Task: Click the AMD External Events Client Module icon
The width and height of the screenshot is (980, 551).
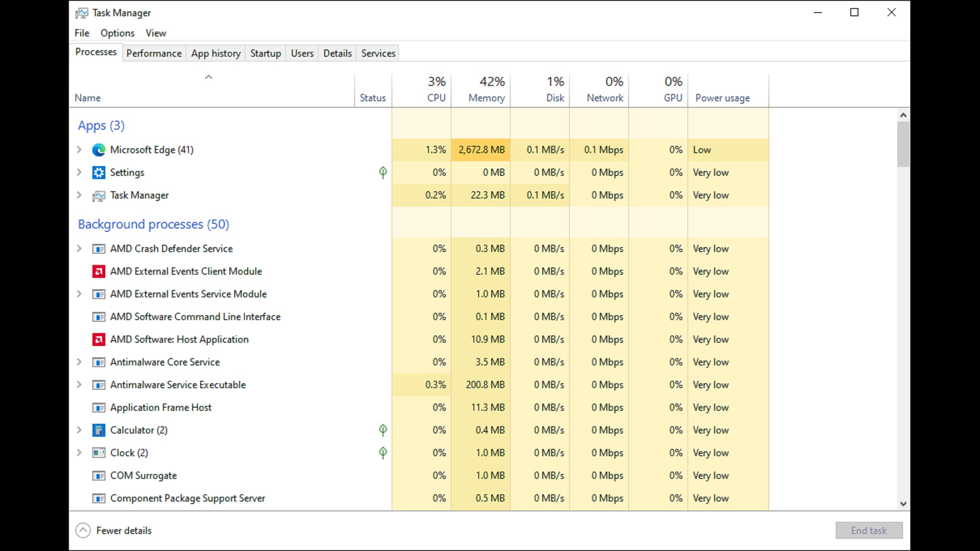Action: coord(98,271)
